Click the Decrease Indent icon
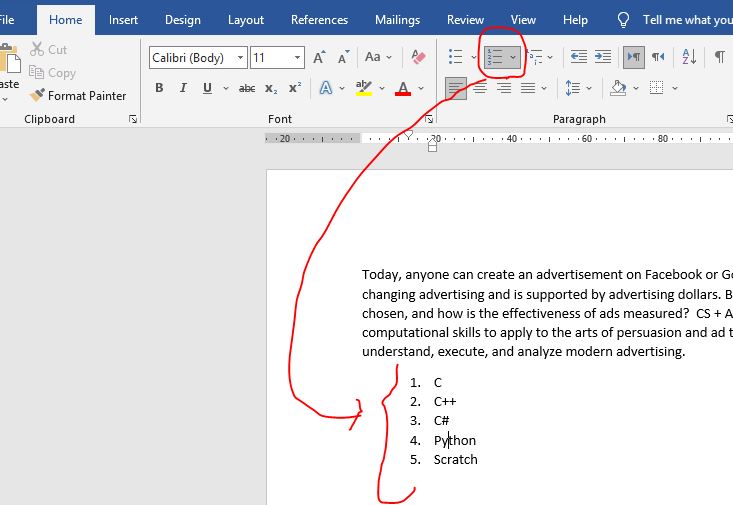Screen dimensions: 733x505 pyautogui.click(x=579, y=58)
